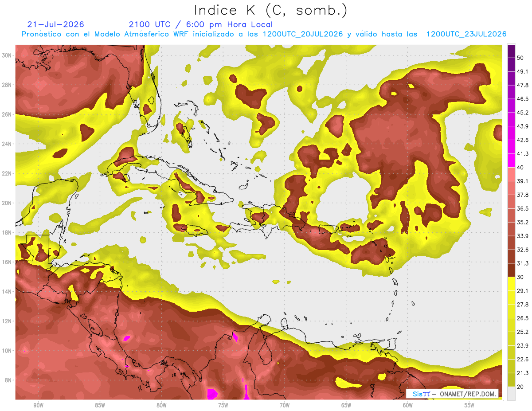Click the 60W longitude label
The width and height of the screenshot is (532, 411).
(408, 405)
